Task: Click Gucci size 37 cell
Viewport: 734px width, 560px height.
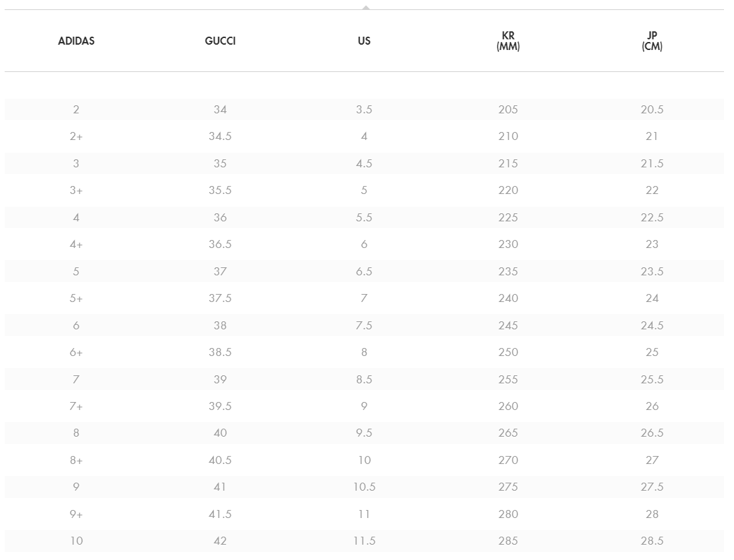Action: [220, 271]
